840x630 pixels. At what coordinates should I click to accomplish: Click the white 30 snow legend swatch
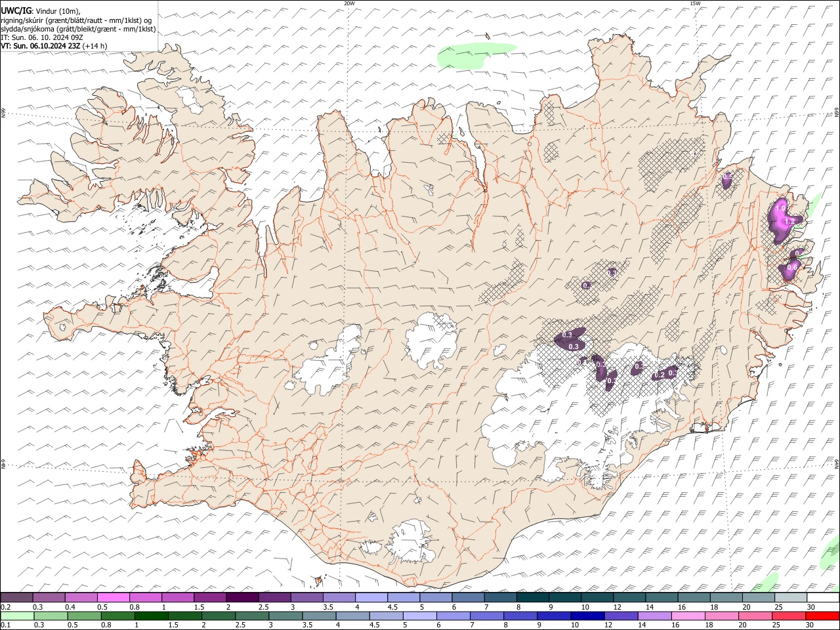tap(823, 598)
